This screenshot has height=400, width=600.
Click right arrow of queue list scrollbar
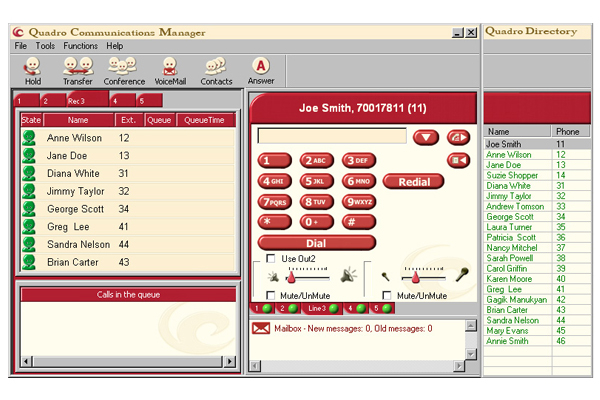(230, 361)
